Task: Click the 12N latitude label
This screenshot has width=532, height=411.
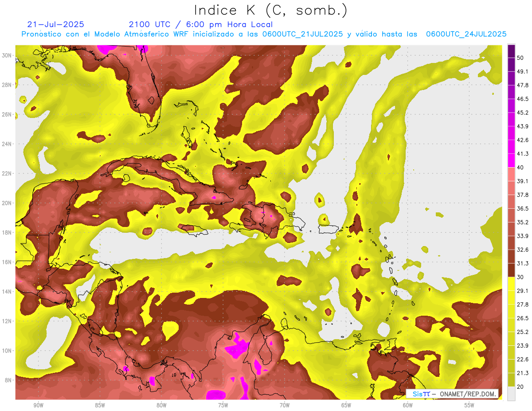Action: coord(6,321)
